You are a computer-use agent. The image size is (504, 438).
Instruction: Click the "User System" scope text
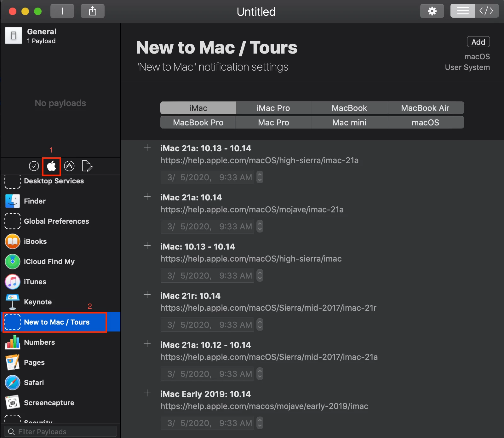(467, 67)
